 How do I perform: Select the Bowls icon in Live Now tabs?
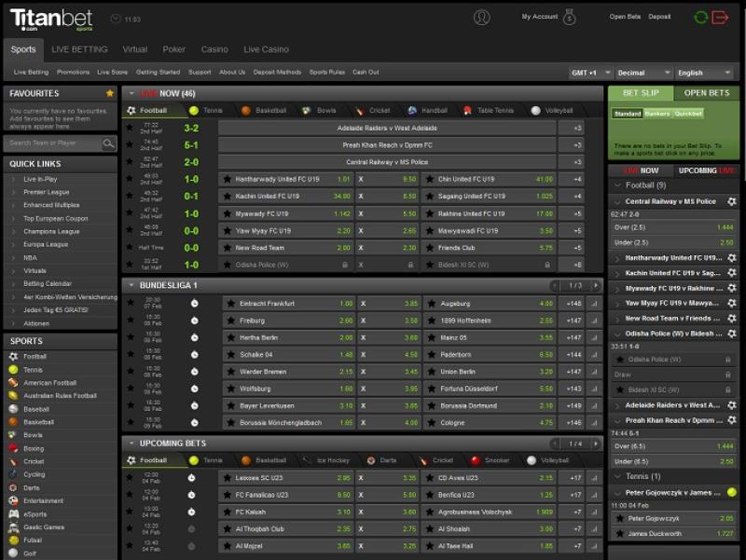tap(307, 111)
